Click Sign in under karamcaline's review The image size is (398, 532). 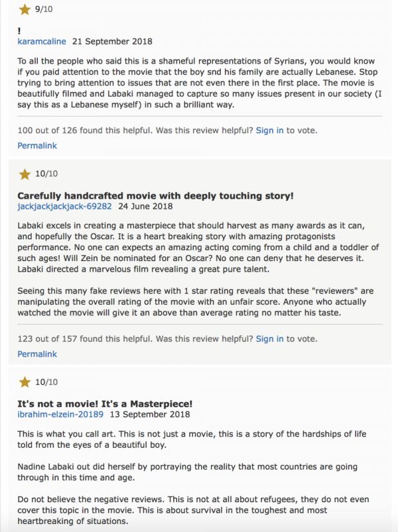pos(269,131)
